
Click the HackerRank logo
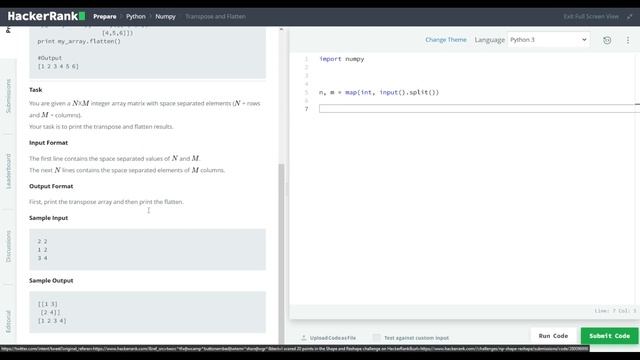46,16
